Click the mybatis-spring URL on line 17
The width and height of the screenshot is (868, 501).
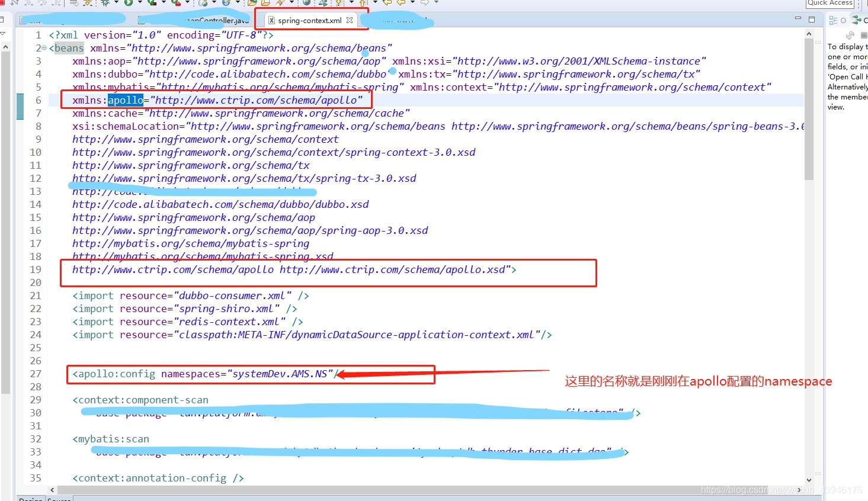click(191, 243)
